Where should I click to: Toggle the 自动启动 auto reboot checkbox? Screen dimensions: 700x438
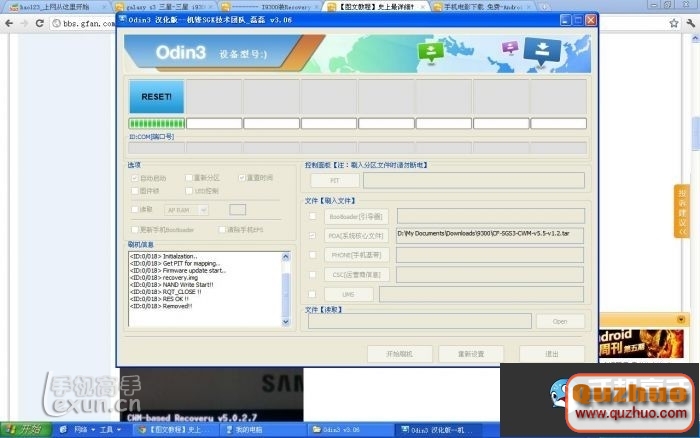(x=134, y=178)
